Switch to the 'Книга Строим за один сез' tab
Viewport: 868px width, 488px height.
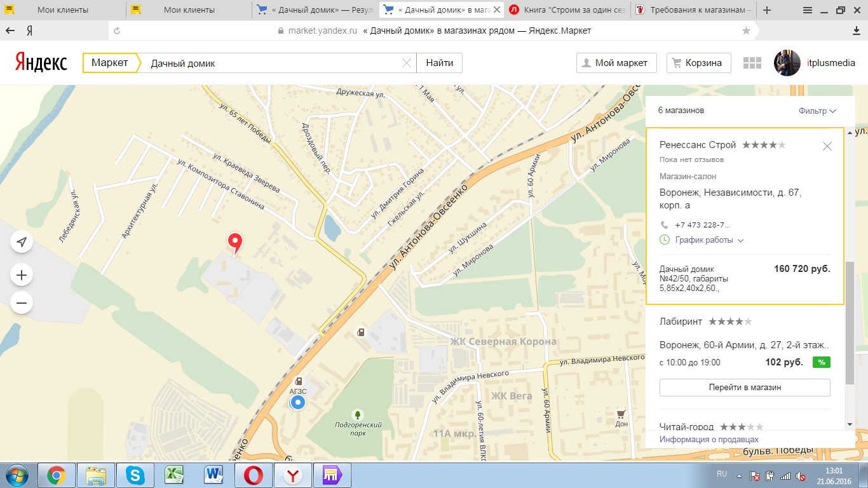click(x=569, y=10)
